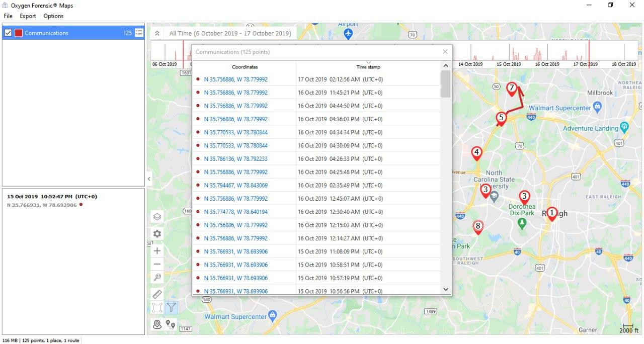644x344 pixels.
Task: Open the Options menu
Action: click(53, 16)
